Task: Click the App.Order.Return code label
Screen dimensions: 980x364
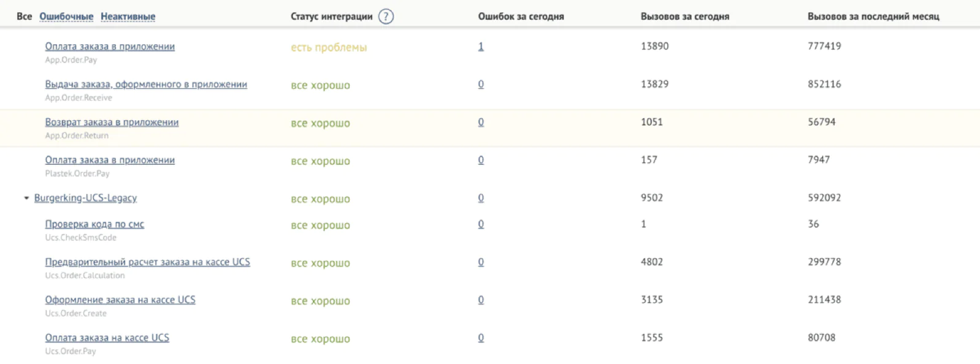Action: click(77, 136)
